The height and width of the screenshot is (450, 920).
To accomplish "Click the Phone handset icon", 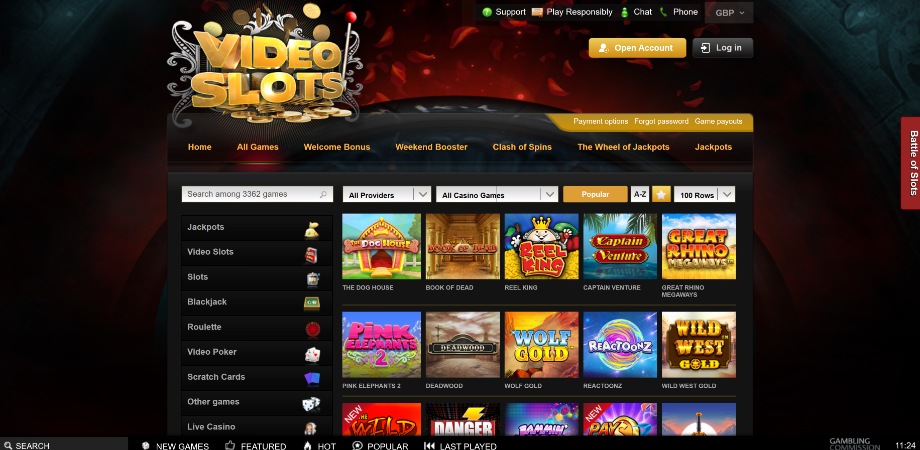I will coord(664,12).
